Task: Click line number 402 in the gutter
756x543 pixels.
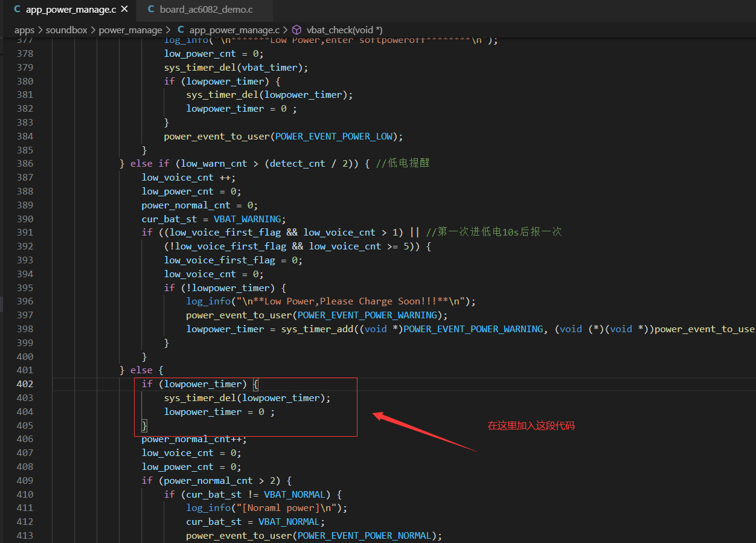Action: [x=25, y=384]
